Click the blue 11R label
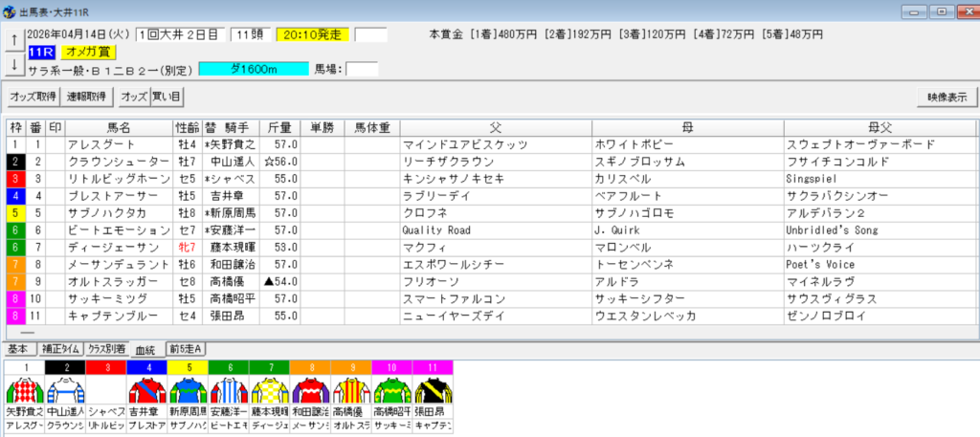Viewport: 980px width, 437px height. coord(43,53)
